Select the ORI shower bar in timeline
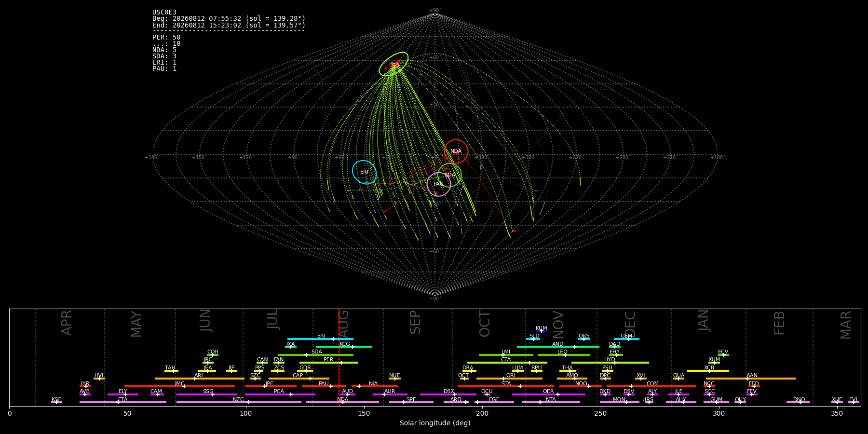This screenshot has height=434, width=868. [509, 379]
